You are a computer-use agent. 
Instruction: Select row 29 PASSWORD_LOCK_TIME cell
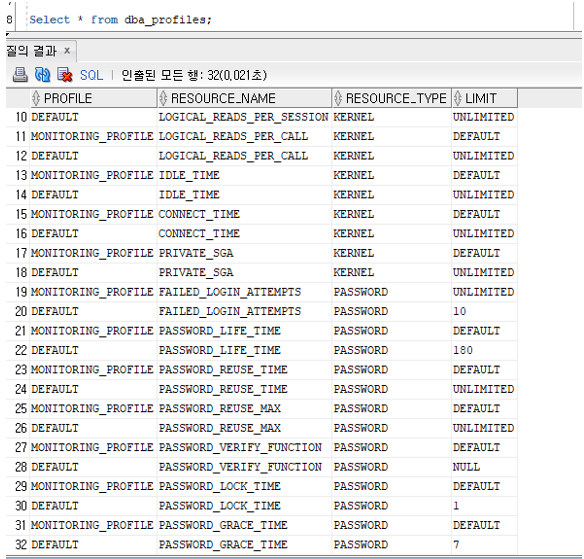click(244, 486)
